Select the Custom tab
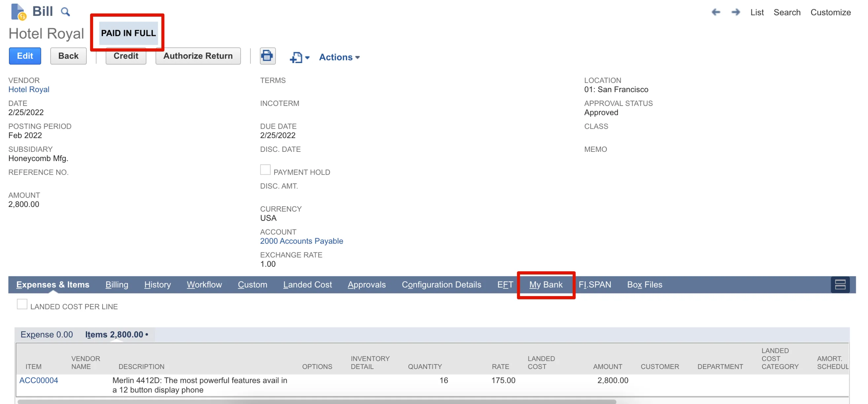The width and height of the screenshot is (868, 404). tap(252, 285)
